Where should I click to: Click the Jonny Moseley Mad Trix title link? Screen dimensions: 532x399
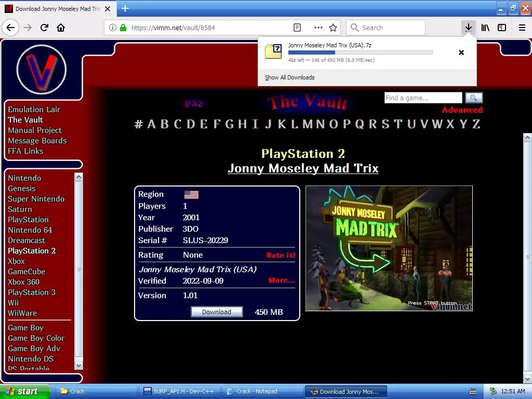point(303,168)
